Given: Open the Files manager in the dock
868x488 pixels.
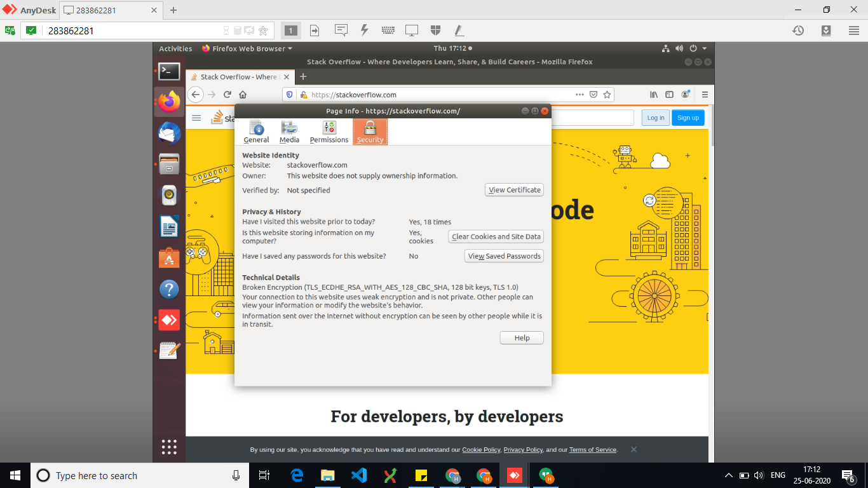Looking at the screenshot, I should point(169,165).
